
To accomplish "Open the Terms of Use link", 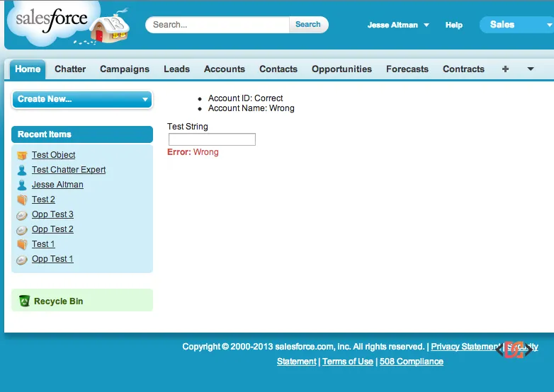I will click(347, 362).
